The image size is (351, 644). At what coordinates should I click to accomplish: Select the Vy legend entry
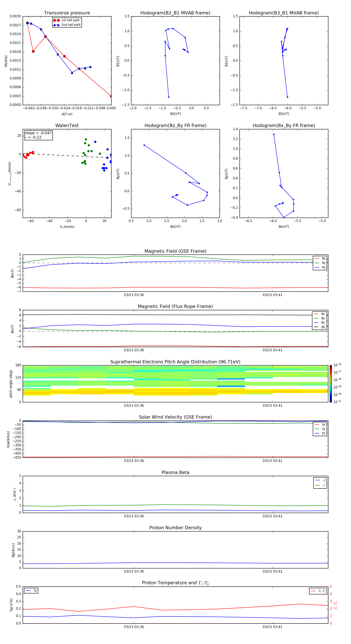coord(320,429)
